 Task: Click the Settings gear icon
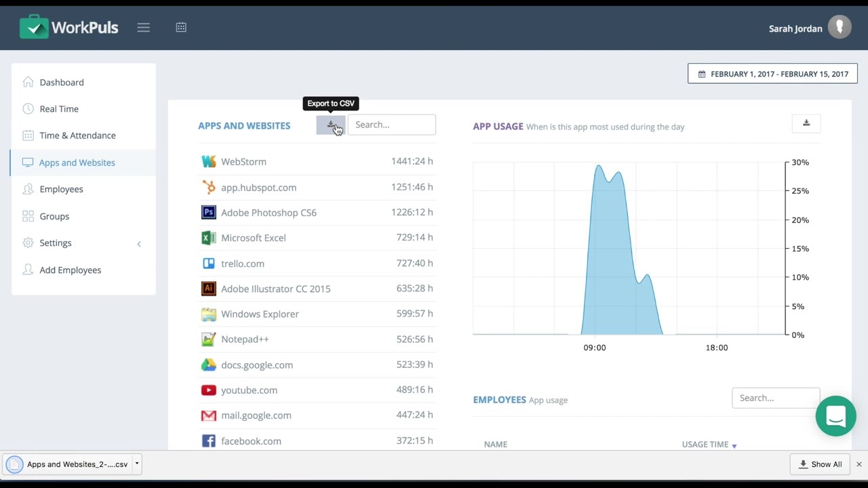tap(28, 243)
